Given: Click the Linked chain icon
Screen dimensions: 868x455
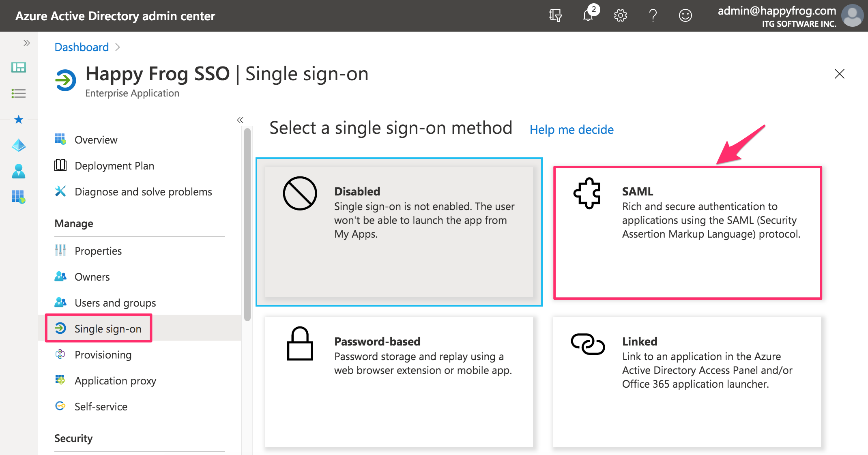Looking at the screenshot, I should pos(588,344).
